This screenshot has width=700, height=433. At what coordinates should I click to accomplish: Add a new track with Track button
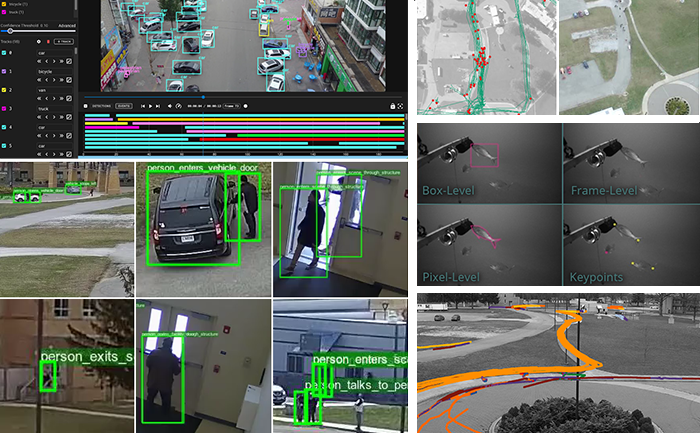pyautogui.click(x=64, y=42)
